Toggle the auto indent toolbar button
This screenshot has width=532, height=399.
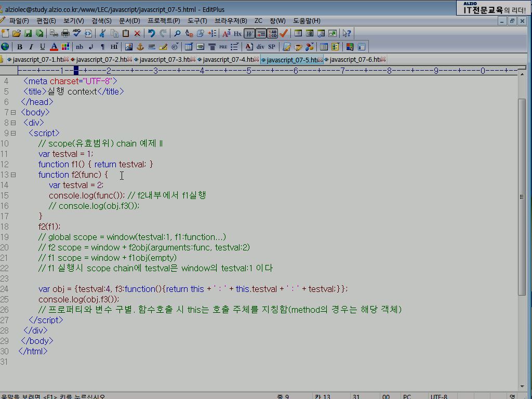point(261,33)
